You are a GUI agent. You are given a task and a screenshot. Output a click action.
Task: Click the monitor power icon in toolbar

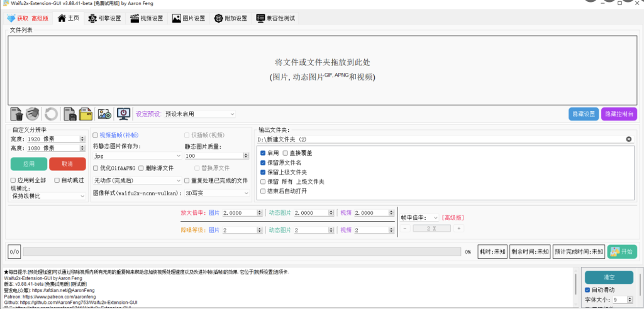[124, 114]
